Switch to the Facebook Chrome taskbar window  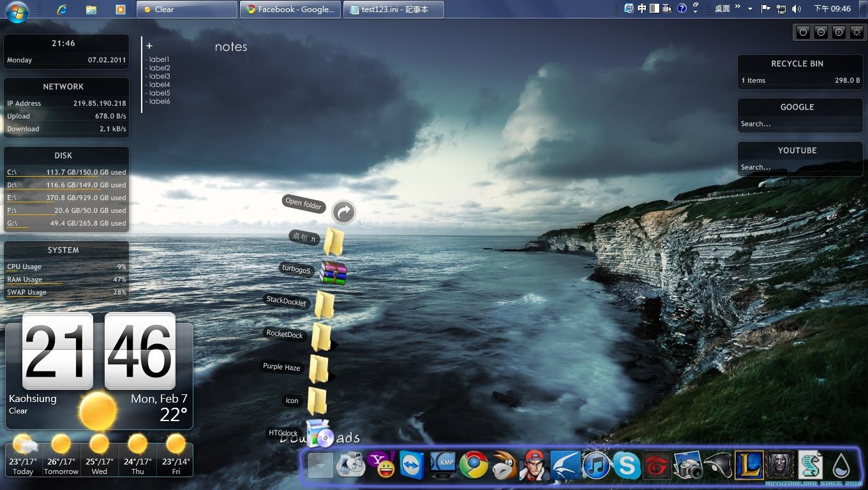tap(291, 9)
